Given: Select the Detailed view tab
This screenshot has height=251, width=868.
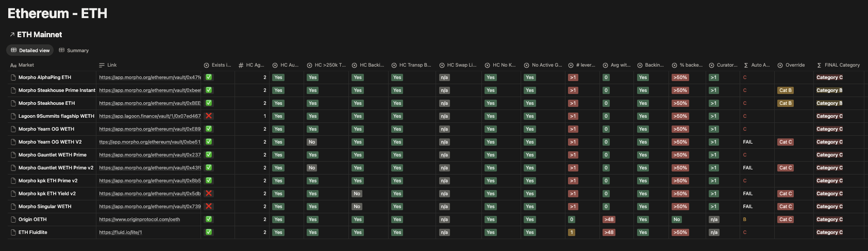Looking at the screenshot, I should click(30, 50).
